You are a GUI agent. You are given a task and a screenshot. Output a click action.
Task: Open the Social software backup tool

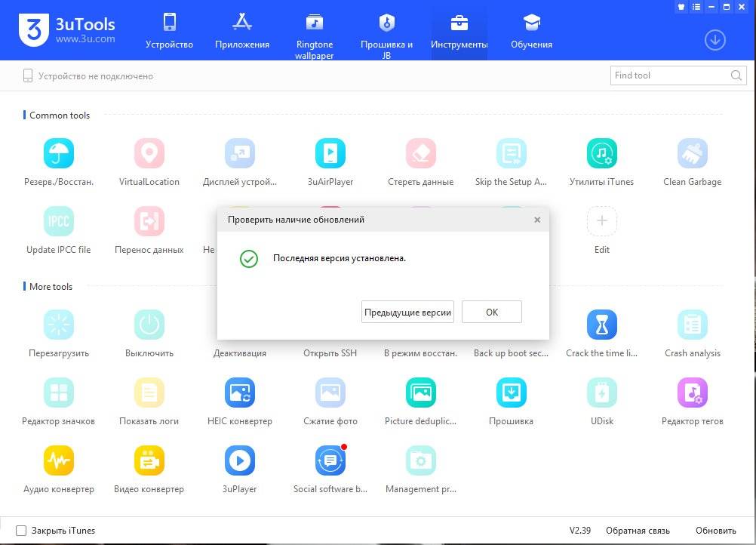click(330, 460)
